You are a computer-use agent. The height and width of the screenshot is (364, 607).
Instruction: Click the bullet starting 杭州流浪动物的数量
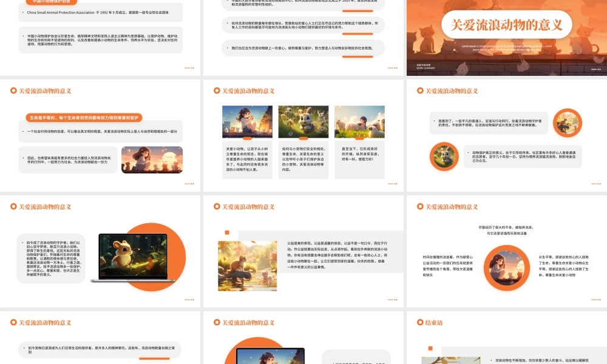tap(305, 25)
